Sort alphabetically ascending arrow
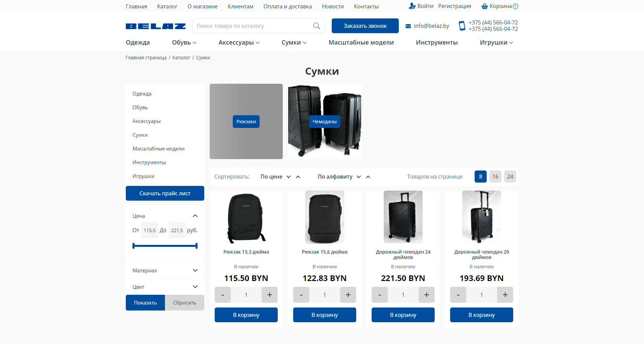Image resolution: width=644 pixels, height=344 pixels. (368, 177)
